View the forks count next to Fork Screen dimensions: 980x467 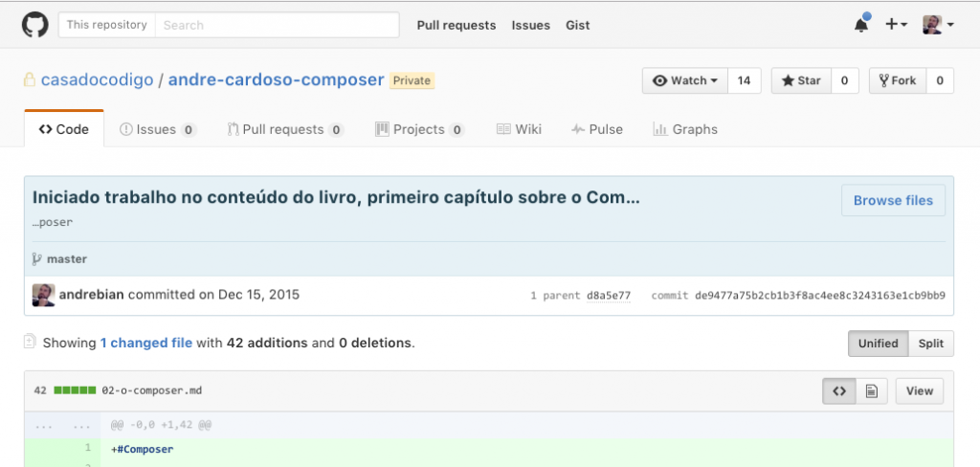[x=940, y=80]
